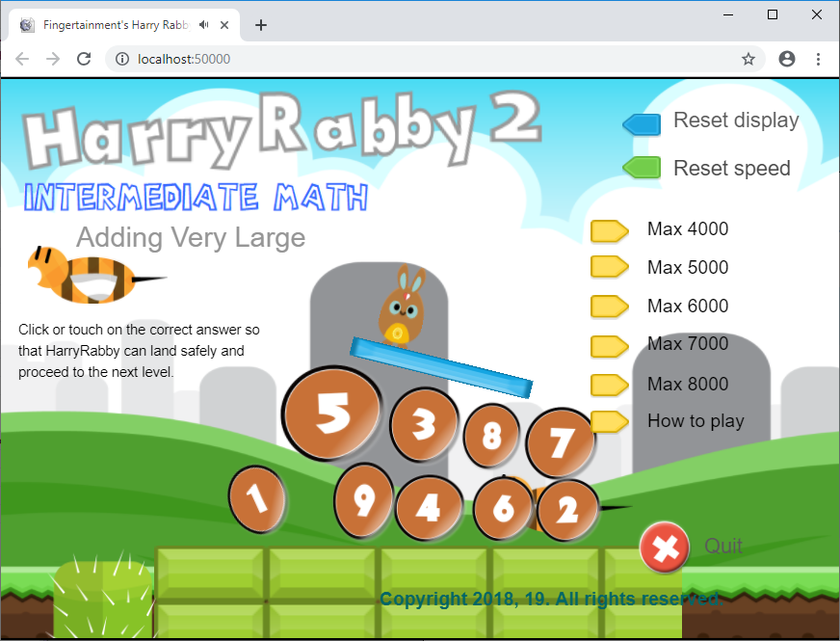Image resolution: width=840 pixels, height=641 pixels.
Task: Open the Chrome browser menu
Action: click(x=818, y=59)
